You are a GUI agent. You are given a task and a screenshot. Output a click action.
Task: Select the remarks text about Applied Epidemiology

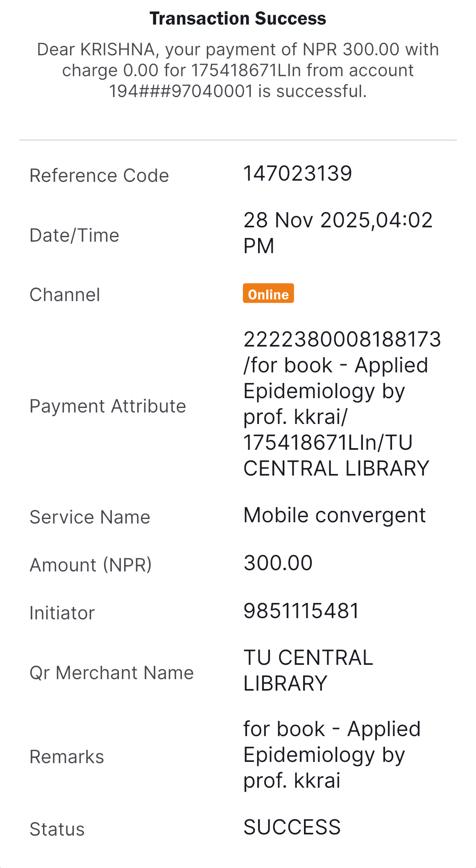[x=332, y=755]
